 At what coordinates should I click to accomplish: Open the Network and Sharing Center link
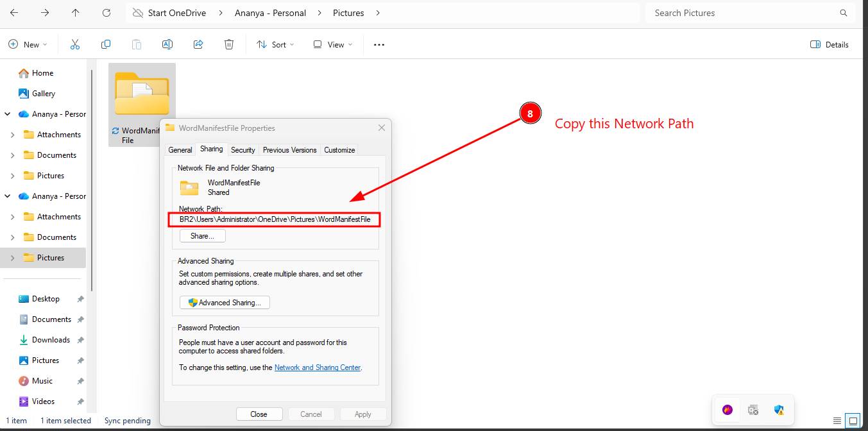point(317,368)
